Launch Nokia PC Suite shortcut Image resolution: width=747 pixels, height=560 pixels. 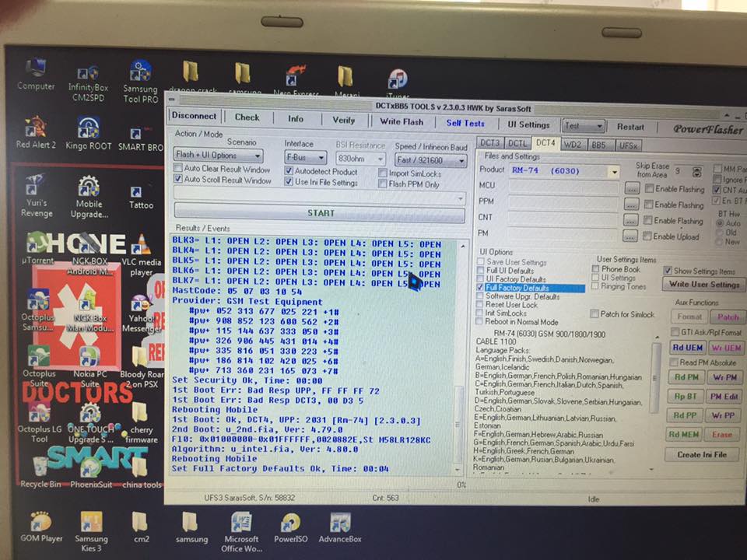[90, 366]
